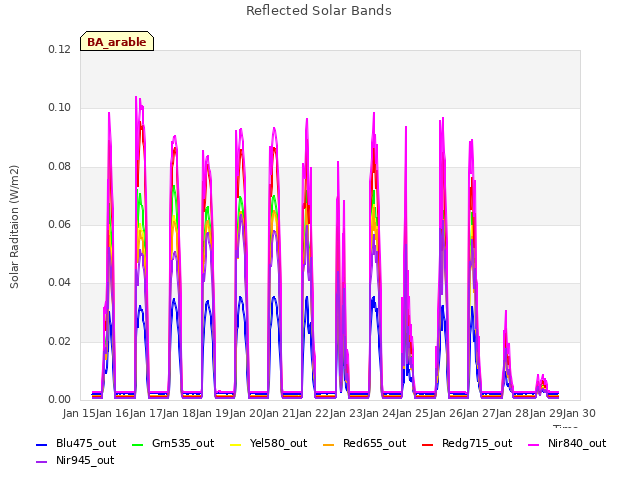The width and height of the screenshot is (640, 480).
Task: Click the 0.10 y-axis tick label
Action: tap(59, 108)
